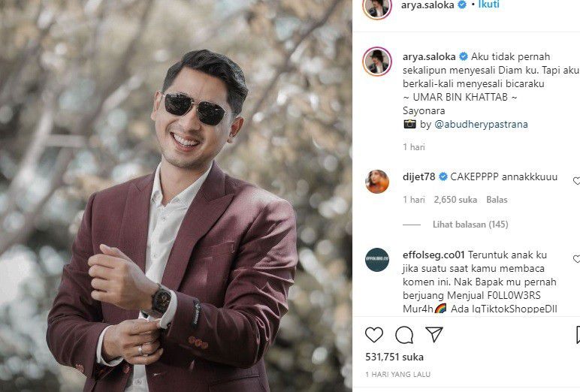The height and width of the screenshot is (392, 580).
Task: Open the arya.saloka username in the header
Action: 427,5
